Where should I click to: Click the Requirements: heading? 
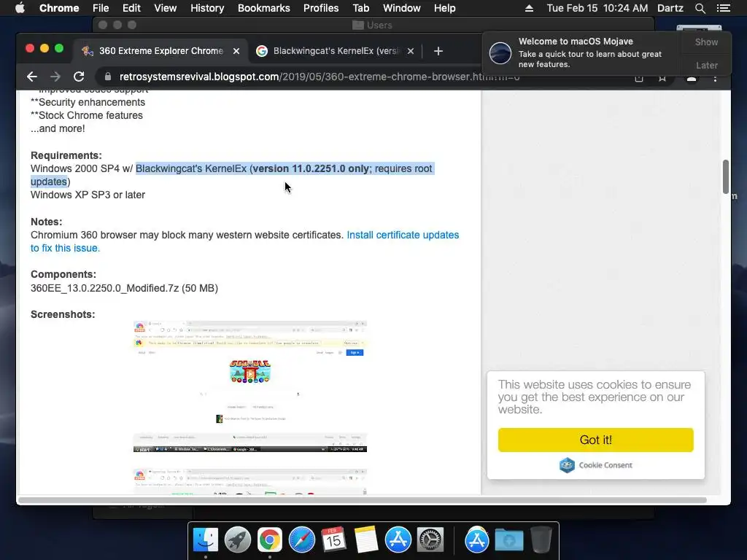[66, 155]
